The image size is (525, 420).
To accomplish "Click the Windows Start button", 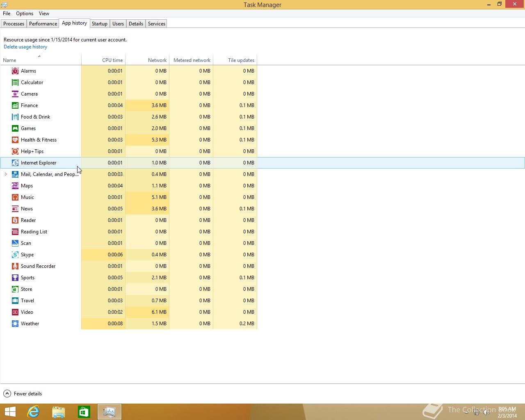I will 10,412.
